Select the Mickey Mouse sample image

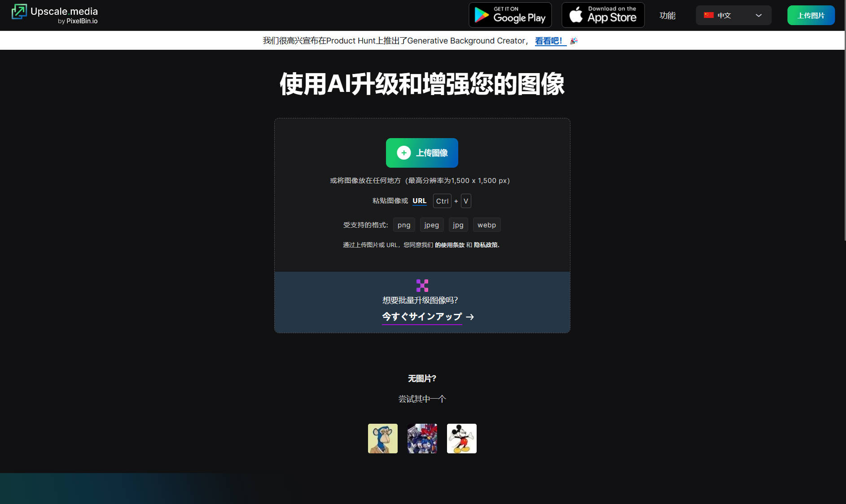coord(461,439)
